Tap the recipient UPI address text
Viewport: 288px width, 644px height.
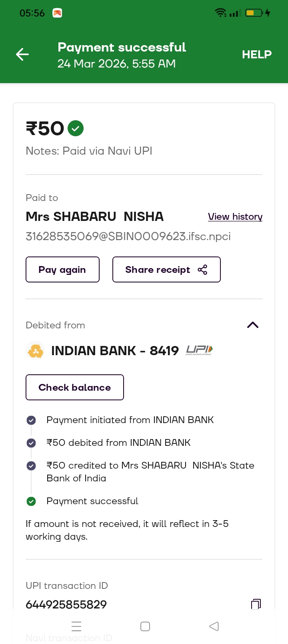tap(128, 236)
